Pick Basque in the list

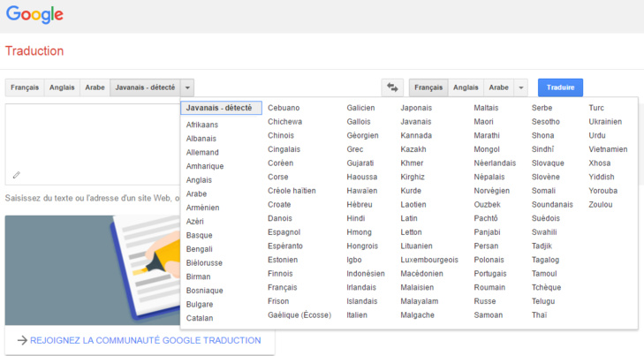tap(199, 235)
